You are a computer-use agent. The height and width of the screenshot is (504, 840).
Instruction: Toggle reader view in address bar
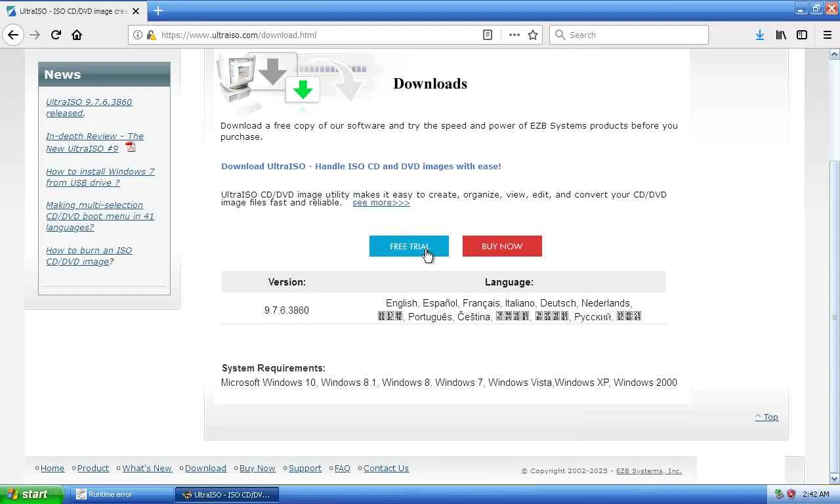[488, 35]
